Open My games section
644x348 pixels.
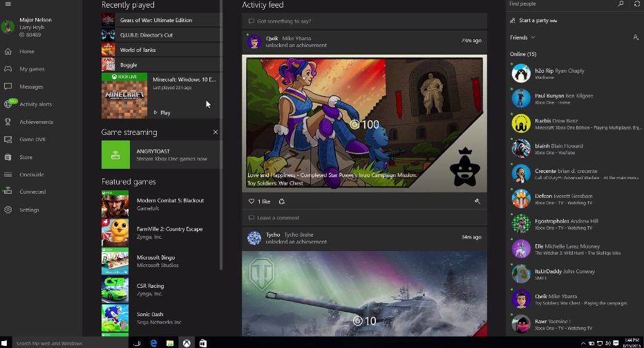pos(32,69)
